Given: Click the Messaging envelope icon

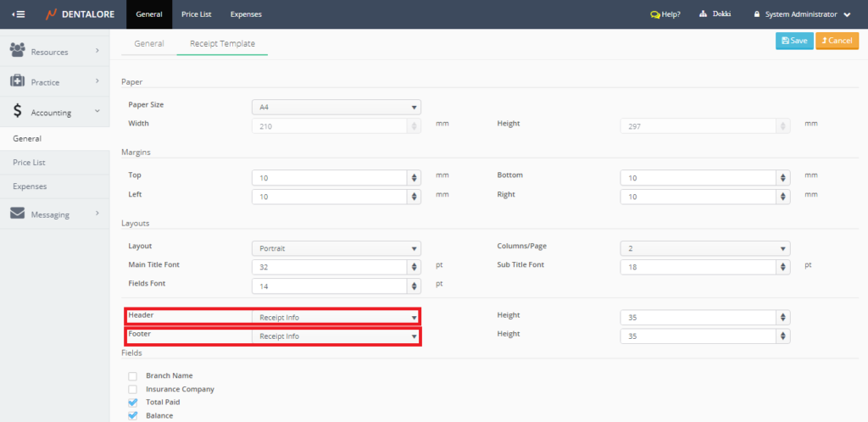Looking at the screenshot, I should click(17, 214).
